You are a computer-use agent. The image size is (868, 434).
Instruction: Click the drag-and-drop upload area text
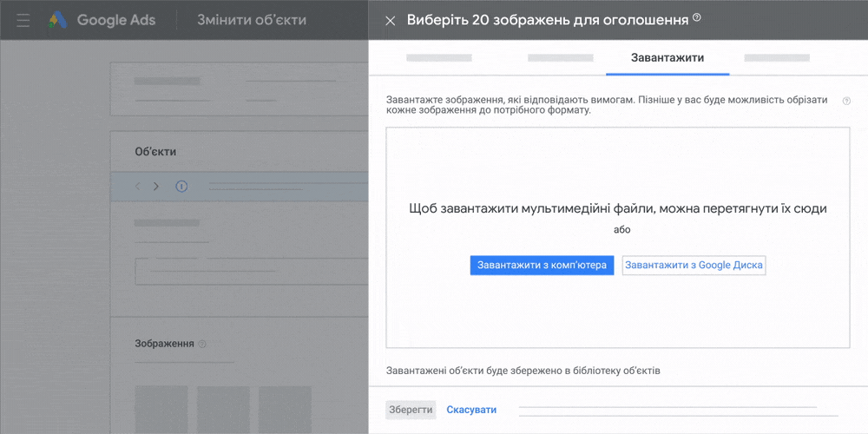[x=618, y=208]
